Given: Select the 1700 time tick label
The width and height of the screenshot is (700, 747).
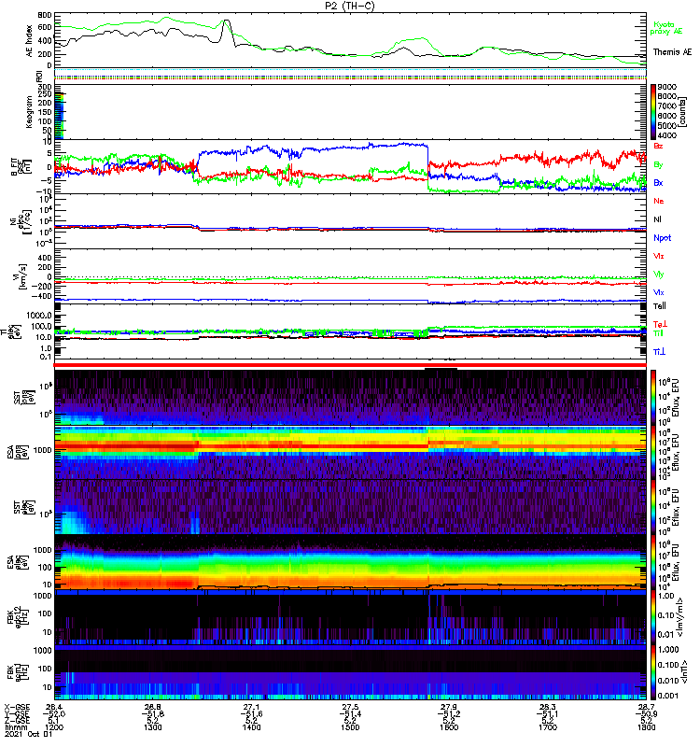Looking at the screenshot, I should pos(548,727).
